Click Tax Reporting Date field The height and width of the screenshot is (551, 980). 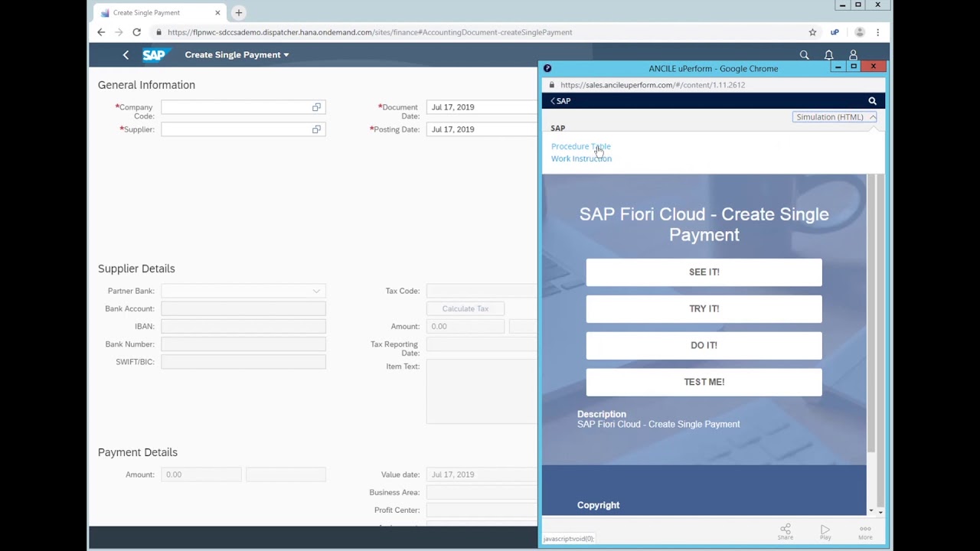pyautogui.click(x=482, y=344)
